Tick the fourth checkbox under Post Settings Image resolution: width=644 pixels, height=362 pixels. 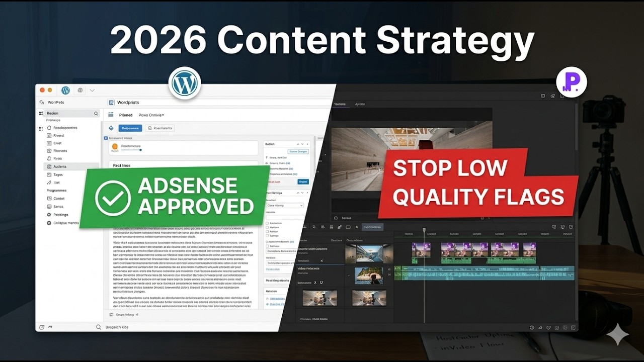267,235
